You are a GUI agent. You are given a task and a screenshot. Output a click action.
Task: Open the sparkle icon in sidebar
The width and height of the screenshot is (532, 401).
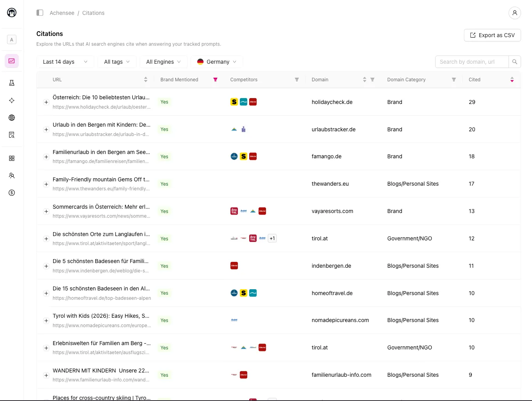tap(12, 100)
